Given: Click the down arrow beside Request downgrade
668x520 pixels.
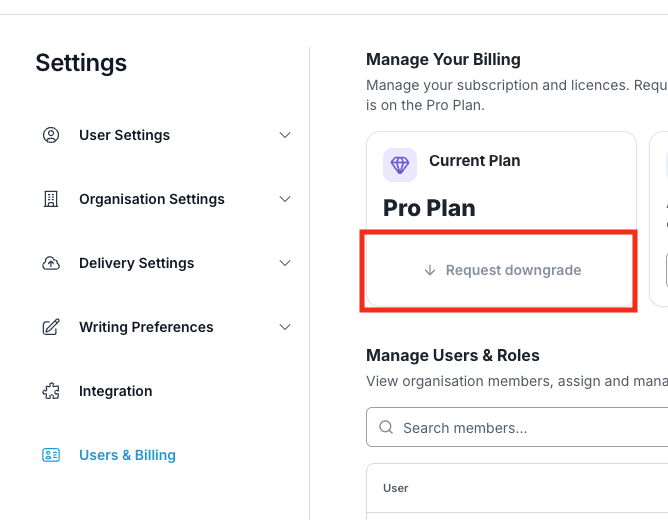Looking at the screenshot, I should 430,270.
